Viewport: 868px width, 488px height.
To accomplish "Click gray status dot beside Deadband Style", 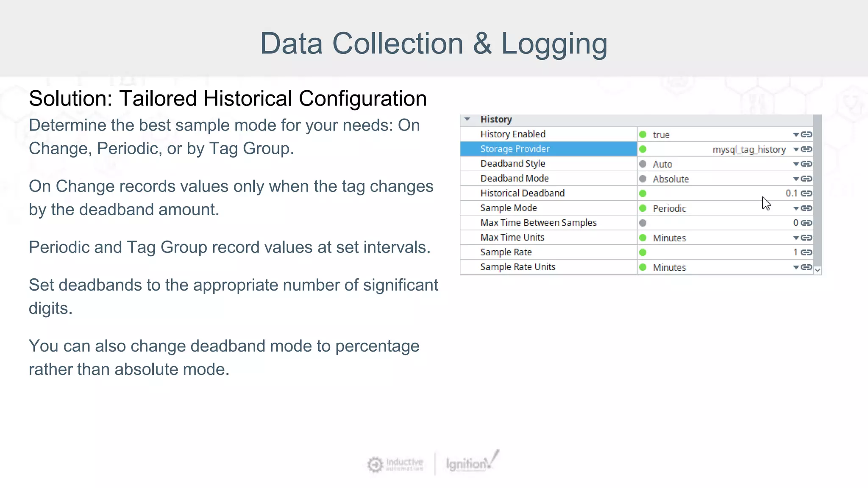I will click(x=643, y=164).
